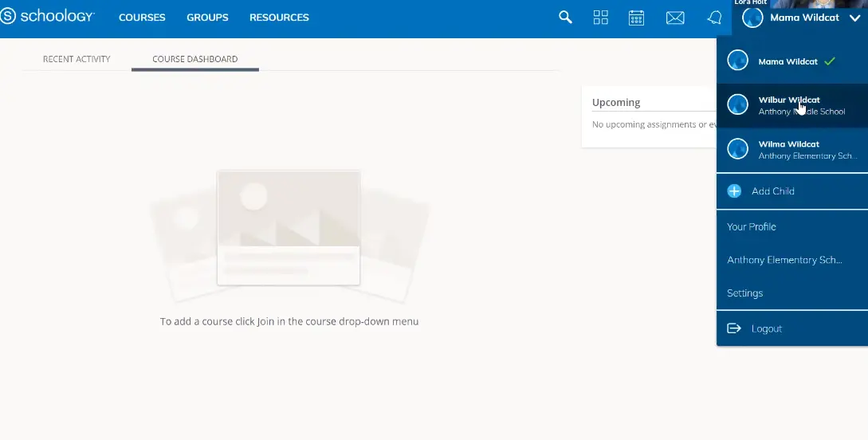The width and height of the screenshot is (868, 440).
Task: Open the calendar icon
Action: point(636,18)
